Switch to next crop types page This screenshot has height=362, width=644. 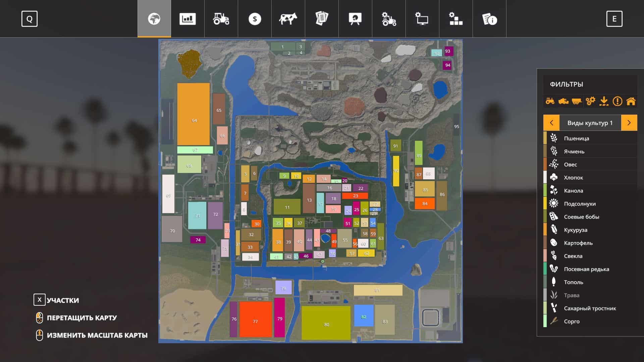629,123
